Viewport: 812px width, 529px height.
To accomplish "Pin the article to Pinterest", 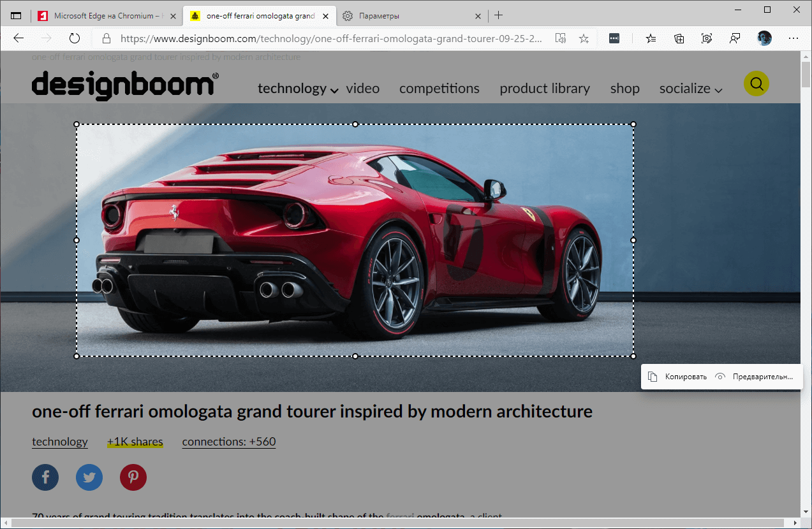I will [x=133, y=477].
